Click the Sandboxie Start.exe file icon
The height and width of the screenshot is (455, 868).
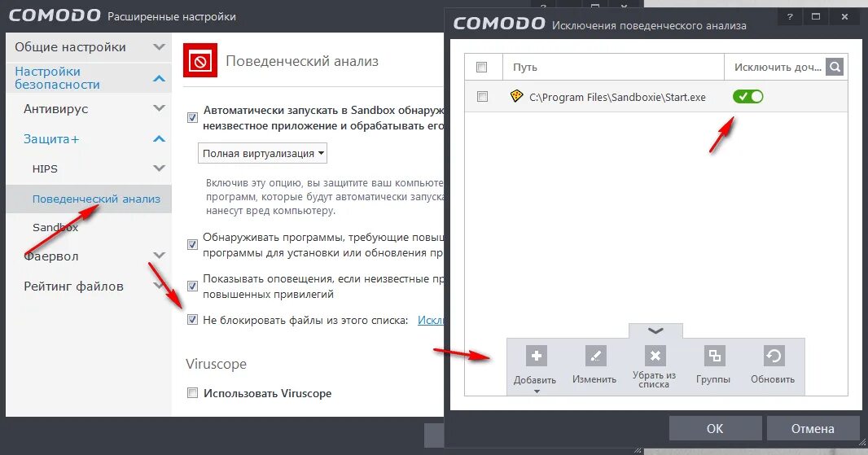pyautogui.click(x=516, y=96)
